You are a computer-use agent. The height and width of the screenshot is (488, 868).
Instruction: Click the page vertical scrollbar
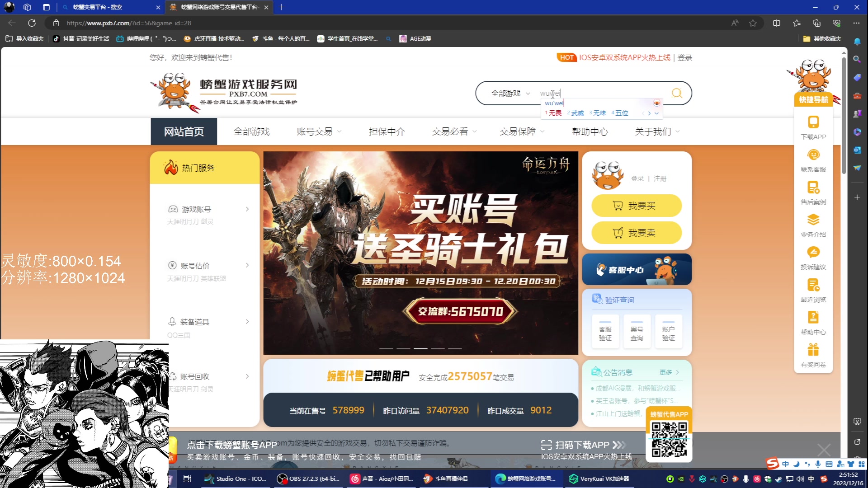pos(844,115)
